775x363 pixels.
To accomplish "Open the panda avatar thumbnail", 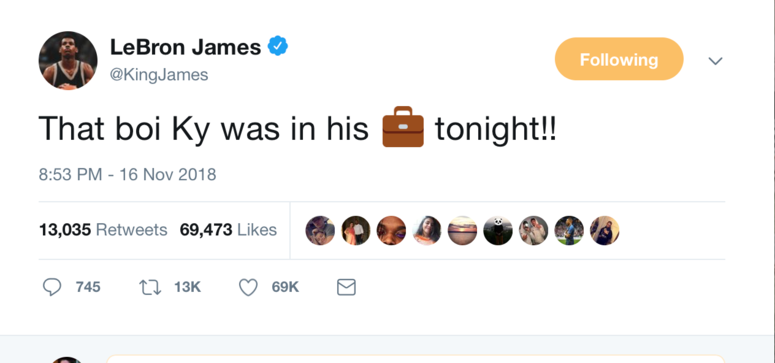I will click(x=498, y=230).
